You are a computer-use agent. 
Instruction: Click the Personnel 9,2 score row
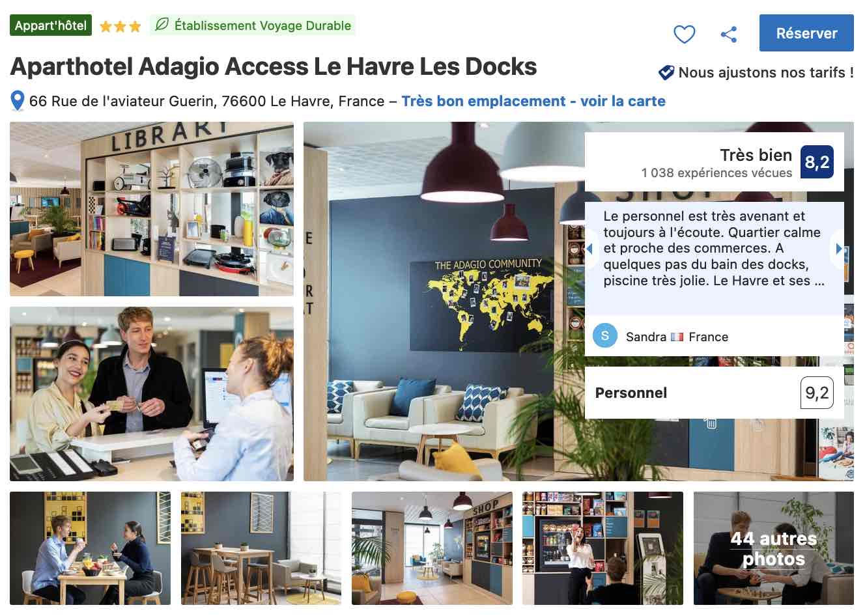point(715,393)
